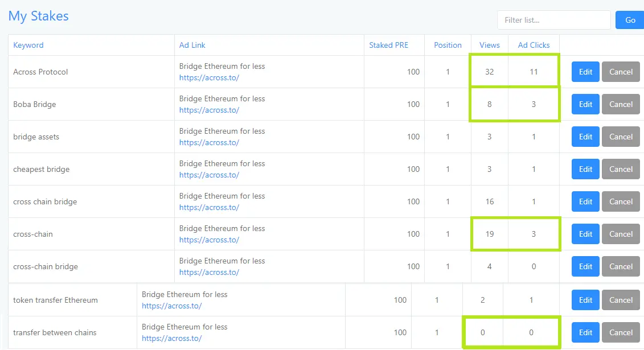Cancel the cheapest bridge stake
Image resolution: width=644 pixels, height=350 pixels.
pos(621,169)
